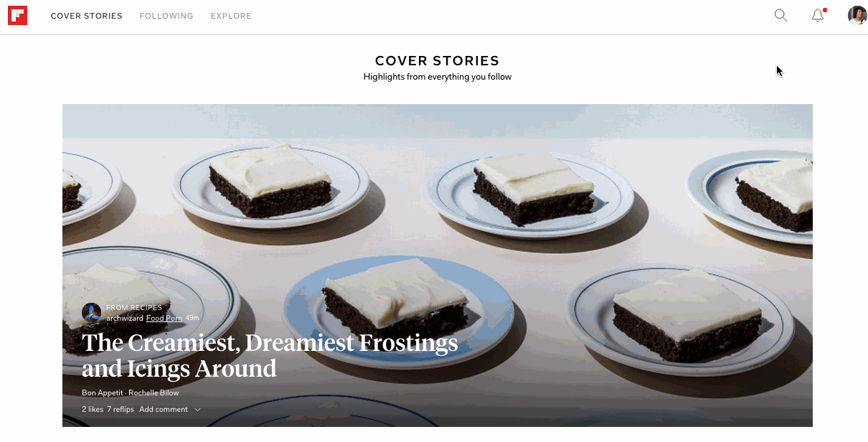
Task: Click Add comment on the story
Action: click(164, 410)
